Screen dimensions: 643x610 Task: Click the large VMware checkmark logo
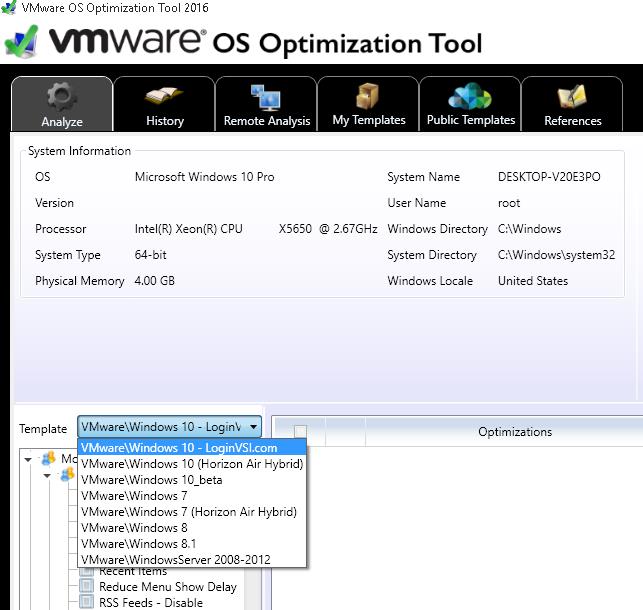[x=21, y=41]
